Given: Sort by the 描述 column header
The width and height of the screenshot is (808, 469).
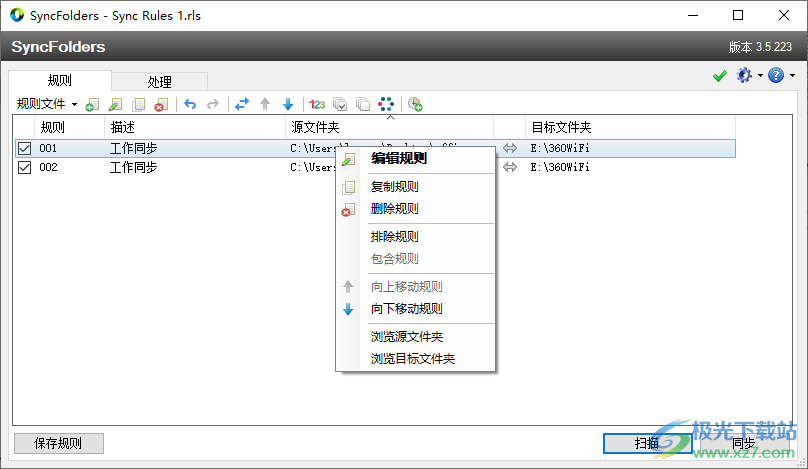Looking at the screenshot, I should 195,127.
